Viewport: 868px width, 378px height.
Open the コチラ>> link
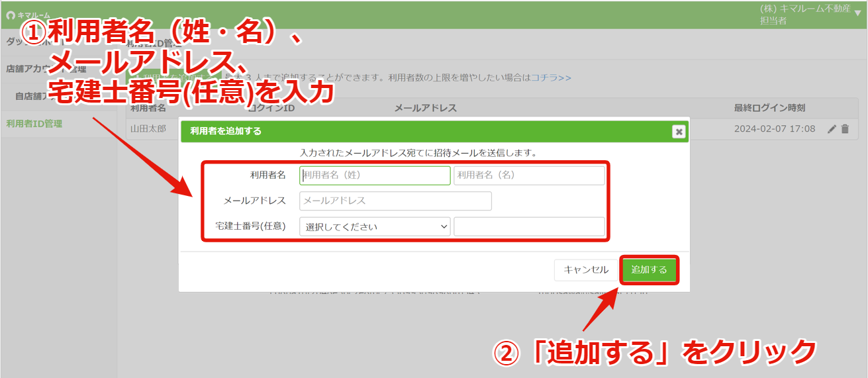point(551,77)
